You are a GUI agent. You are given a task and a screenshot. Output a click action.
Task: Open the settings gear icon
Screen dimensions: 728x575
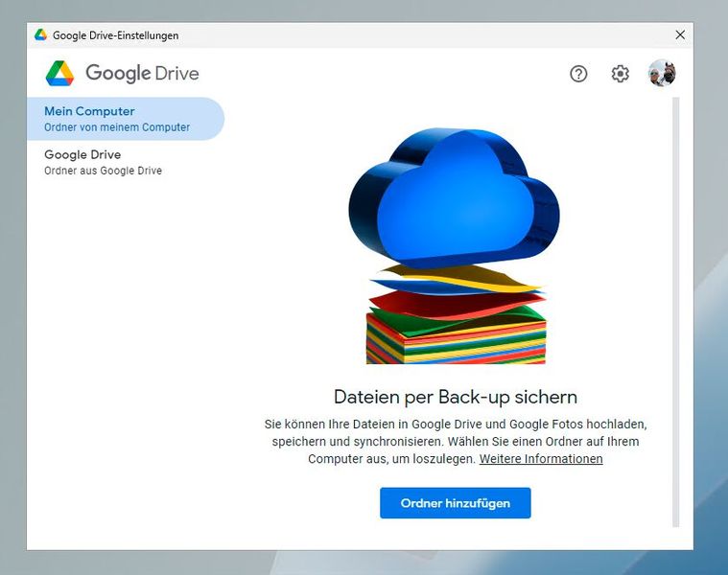click(x=620, y=74)
